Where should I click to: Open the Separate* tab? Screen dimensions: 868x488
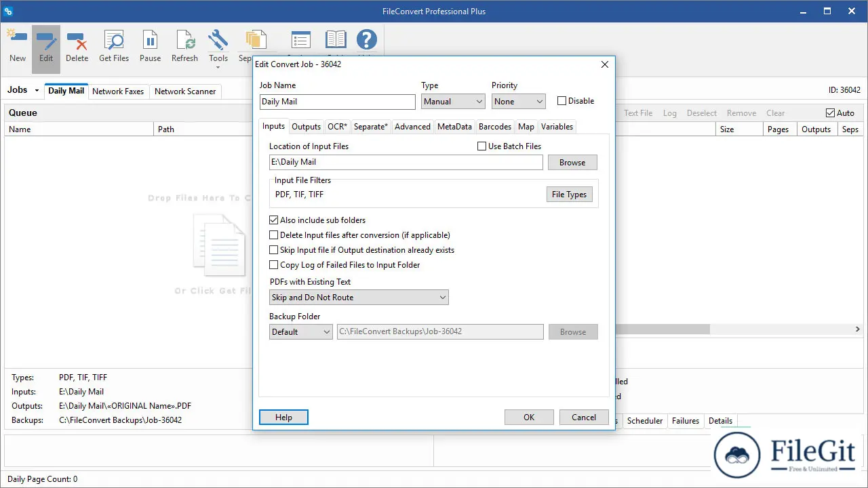point(371,127)
